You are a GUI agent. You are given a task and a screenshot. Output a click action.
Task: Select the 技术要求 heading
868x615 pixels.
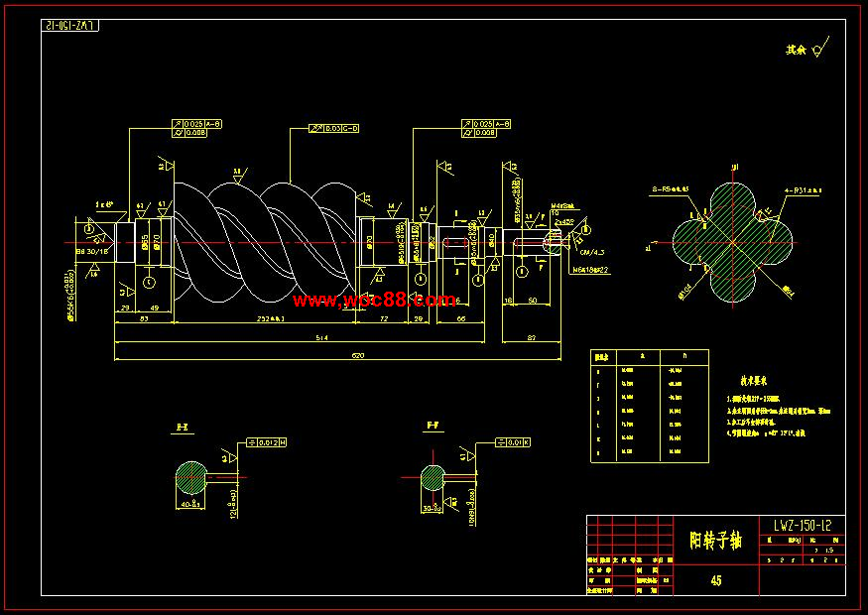754,381
